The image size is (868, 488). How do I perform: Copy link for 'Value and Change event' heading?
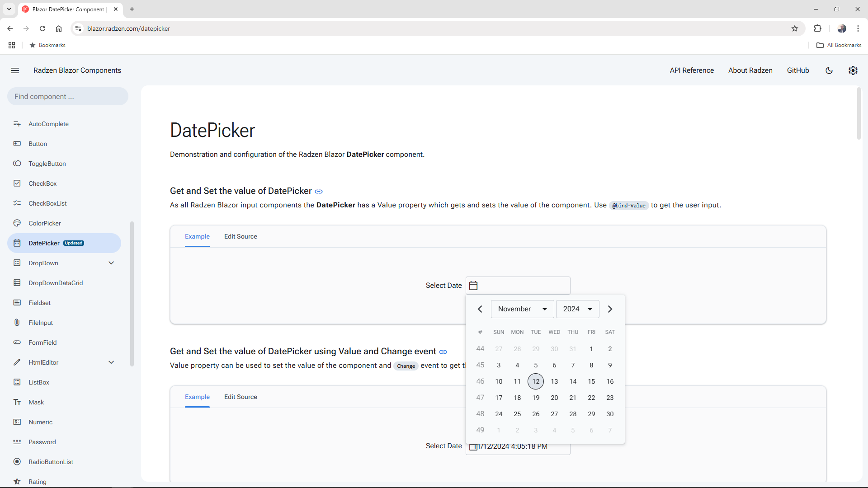(x=443, y=352)
